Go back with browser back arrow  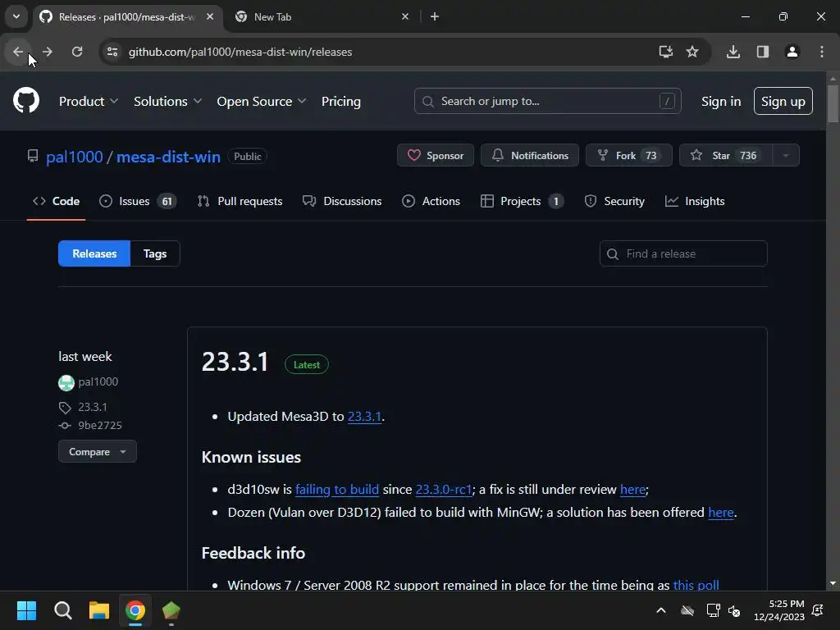(18, 52)
